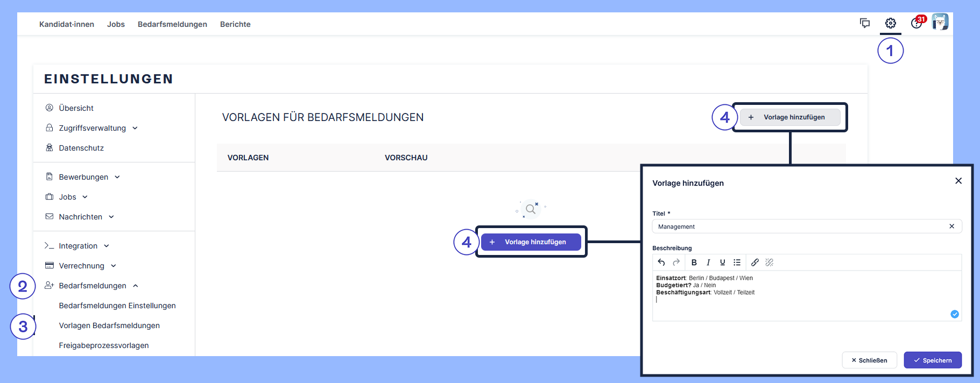
Task: Expand the Verrechnung chevron
Action: tap(114, 266)
